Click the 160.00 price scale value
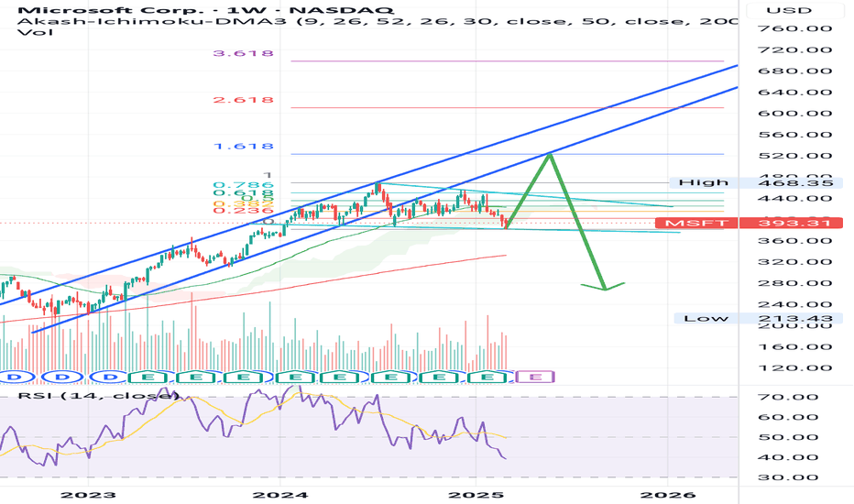 click(794, 347)
